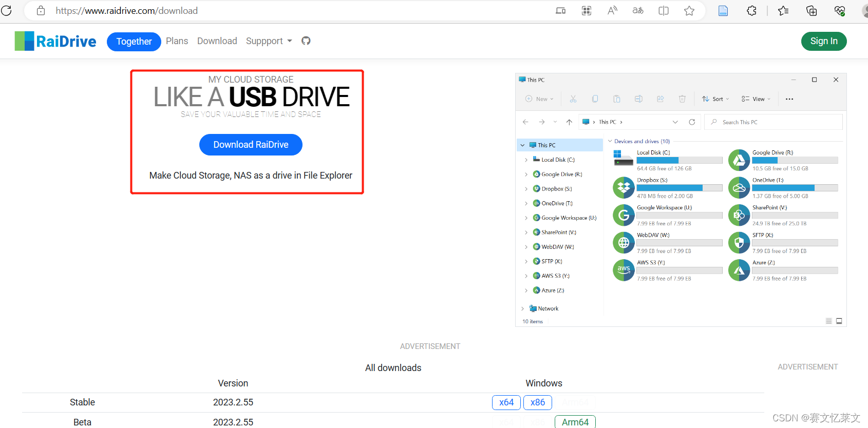The height and width of the screenshot is (428, 868).
Task: Click the Stable version 2023.2.55 text
Action: [x=233, y=402]
